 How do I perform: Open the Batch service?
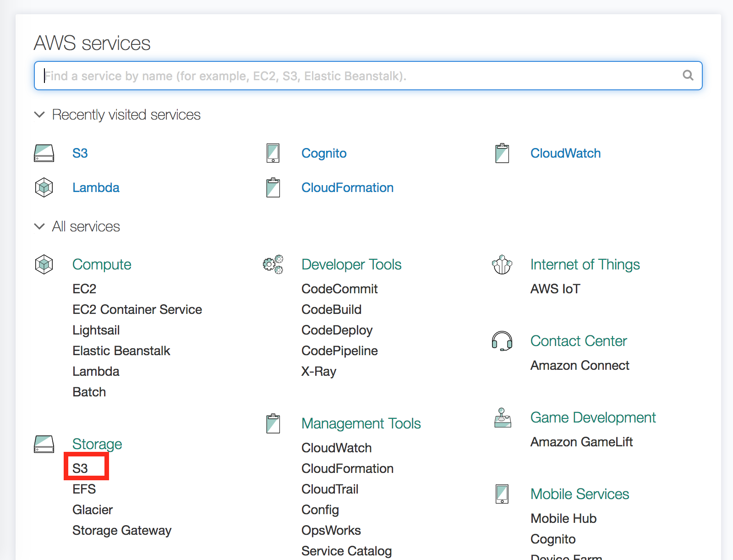[x=89, y=392]
